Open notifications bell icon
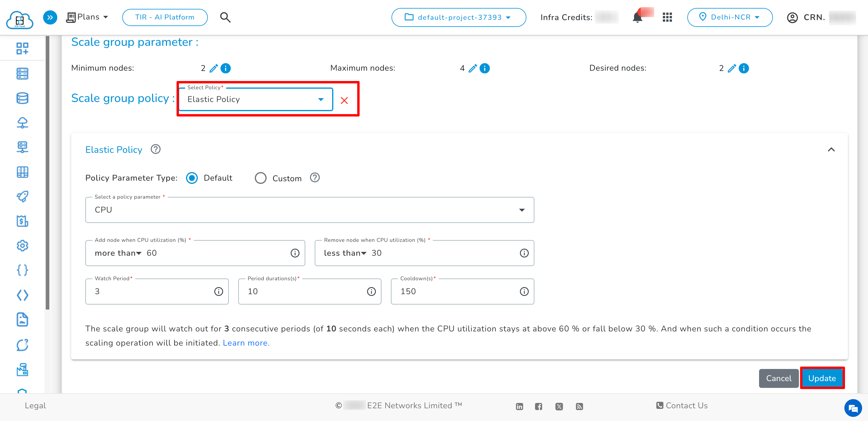This screenshot has height=421, width=868. point(637,17)
